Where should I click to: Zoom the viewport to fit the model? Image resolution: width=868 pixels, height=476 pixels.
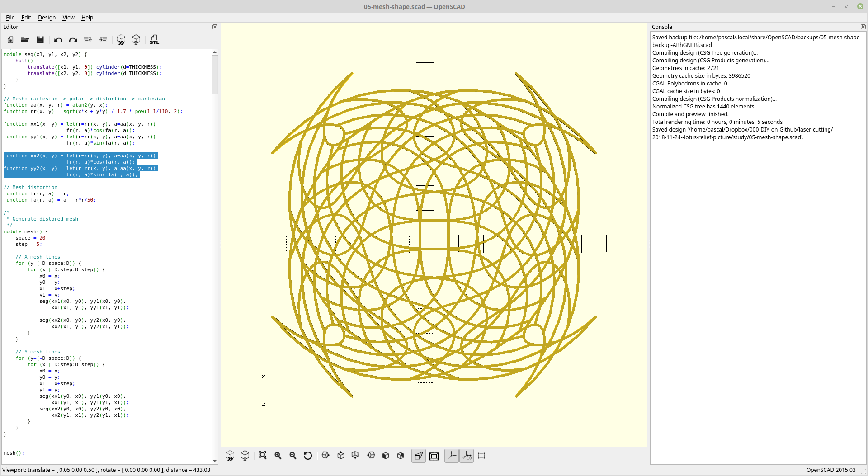[263, 456]
